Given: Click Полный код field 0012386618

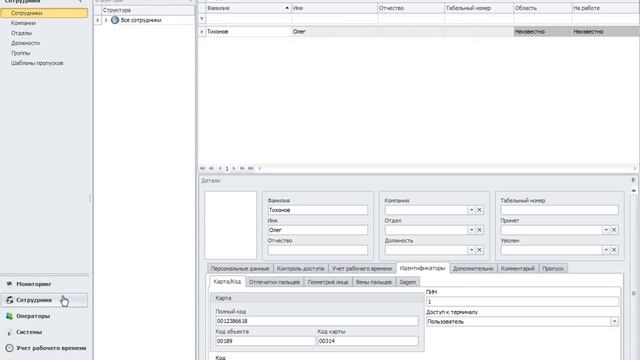Looking at the screenshot, I should [x=317, y=321].
